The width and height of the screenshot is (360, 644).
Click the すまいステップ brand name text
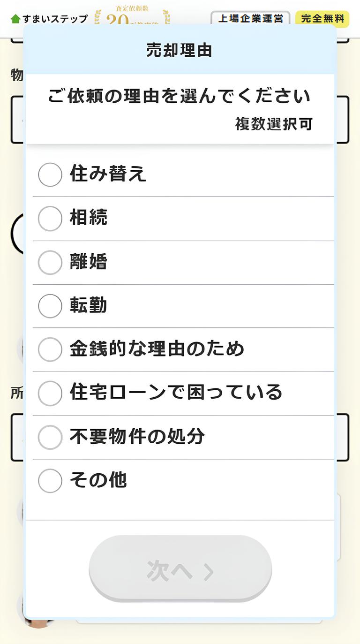click(55, 19)
